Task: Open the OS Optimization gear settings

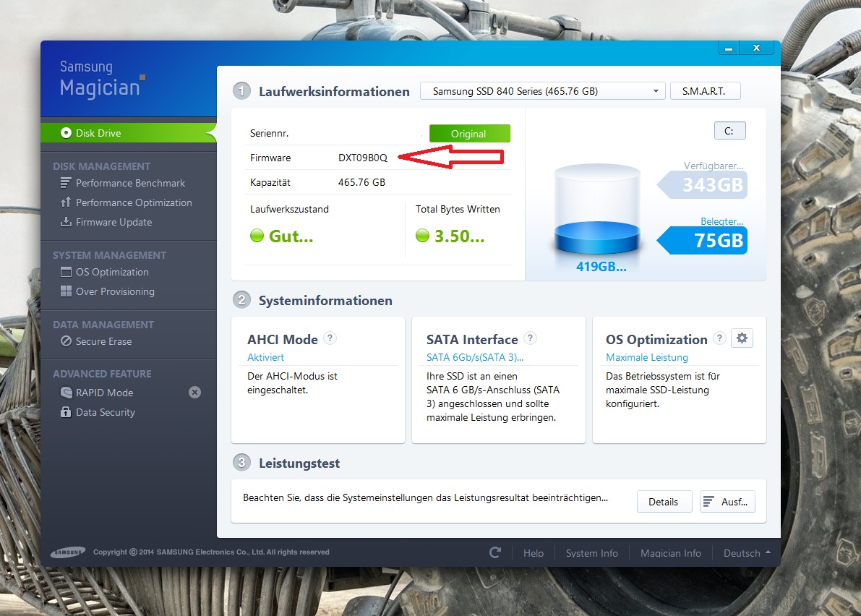Action: [742, 338]
